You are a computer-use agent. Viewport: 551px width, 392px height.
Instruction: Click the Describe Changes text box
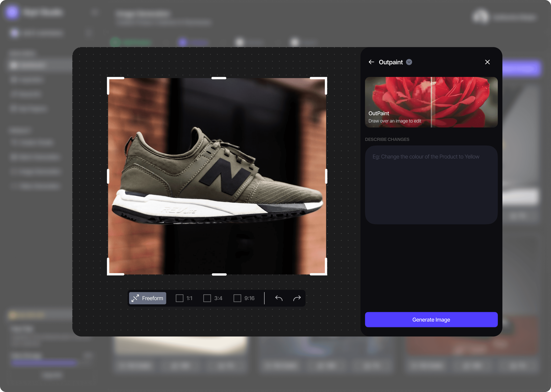click(431, 185)
